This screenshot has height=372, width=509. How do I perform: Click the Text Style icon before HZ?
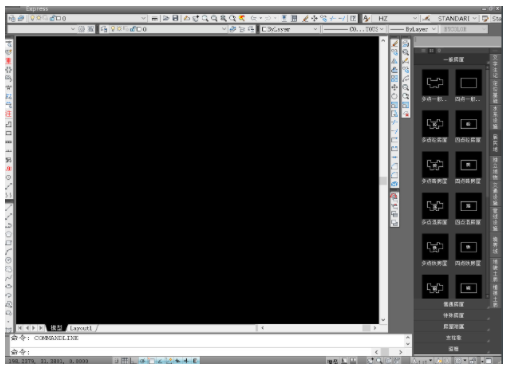click(x=366, y=18)
